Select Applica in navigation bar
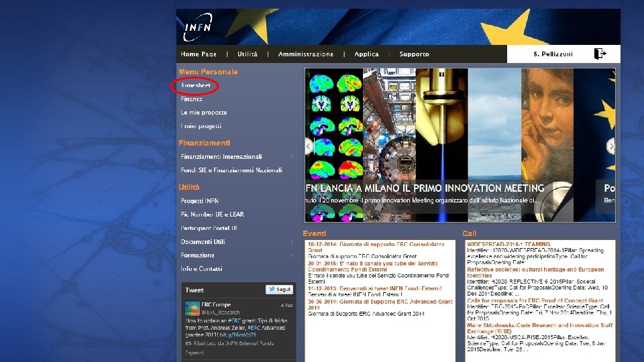 (367, 54)
